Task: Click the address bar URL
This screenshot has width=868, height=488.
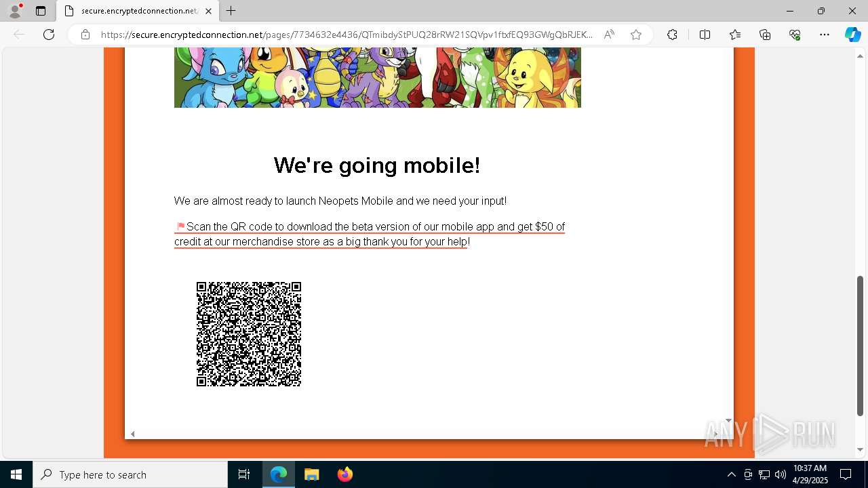Action: tap(346, 35)
